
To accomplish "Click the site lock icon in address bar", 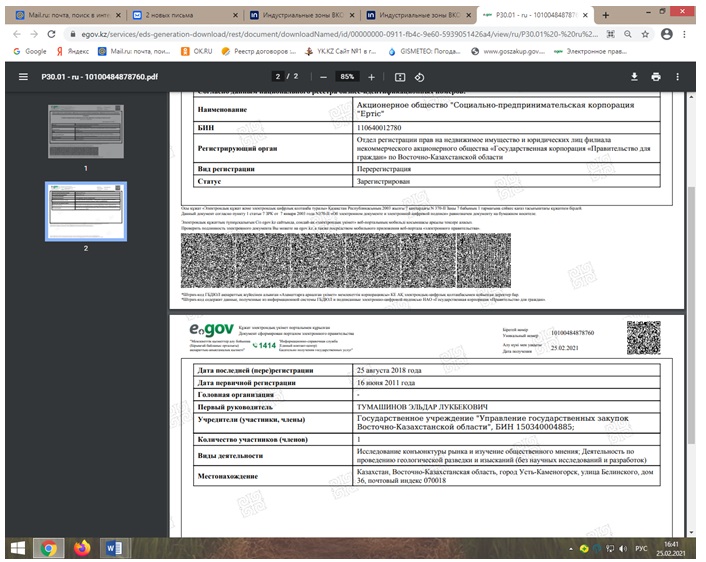I will click(73, 34).
